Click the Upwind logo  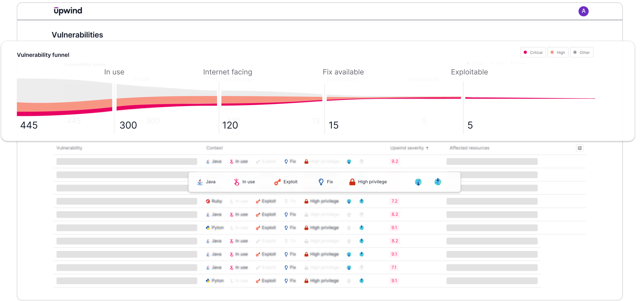point(67,11)
